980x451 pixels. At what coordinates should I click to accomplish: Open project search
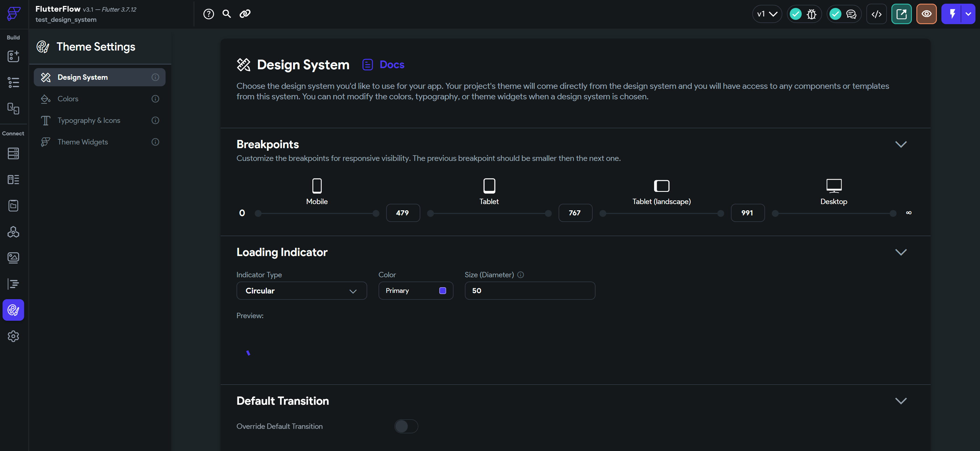226,14
